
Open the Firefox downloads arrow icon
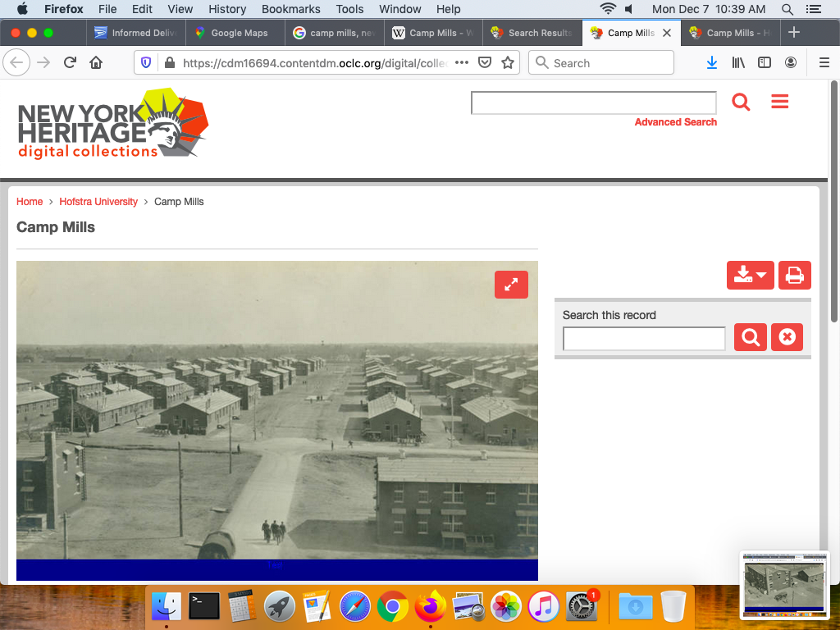tap(712, 63)
